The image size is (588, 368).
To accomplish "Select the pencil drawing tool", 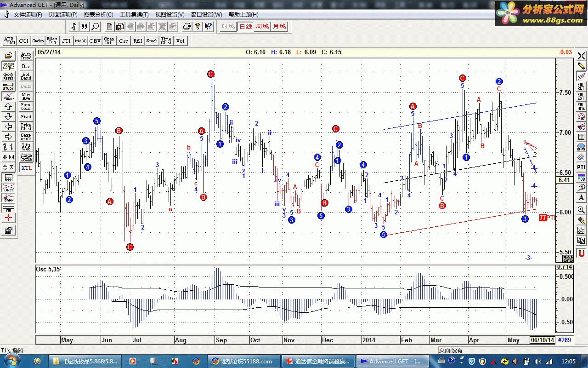I will (x=582, y=66).
